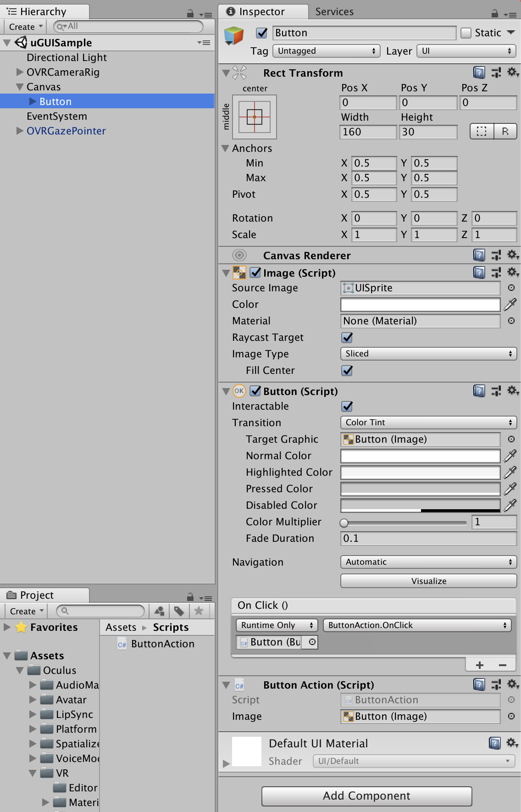Uncheck the Raycast Target checkbox
521x812 pixels.
(347, 338)
